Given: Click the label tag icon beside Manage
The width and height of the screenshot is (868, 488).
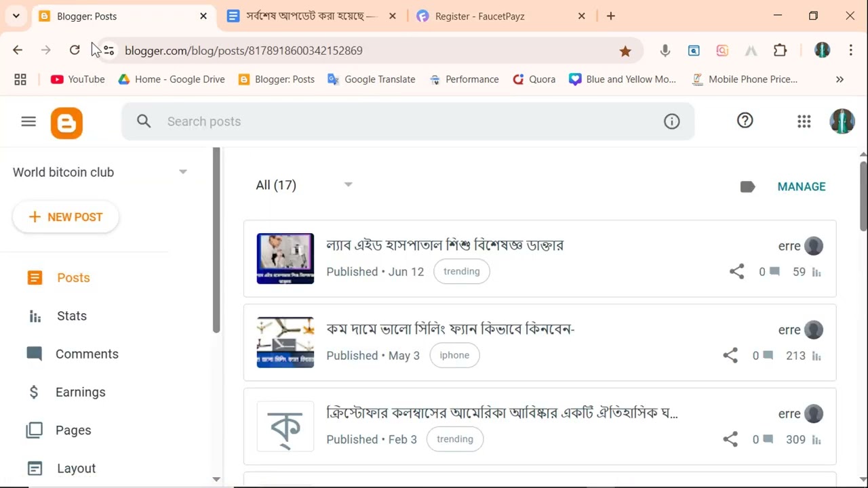Looking at the screenshot, I should pos(747,186).
